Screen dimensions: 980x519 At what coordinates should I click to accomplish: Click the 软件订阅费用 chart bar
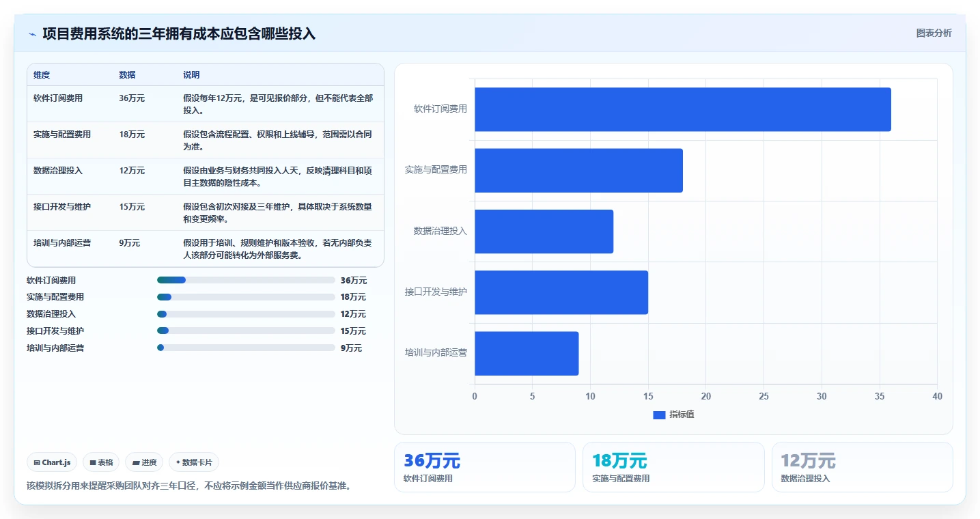pos(683,109)
